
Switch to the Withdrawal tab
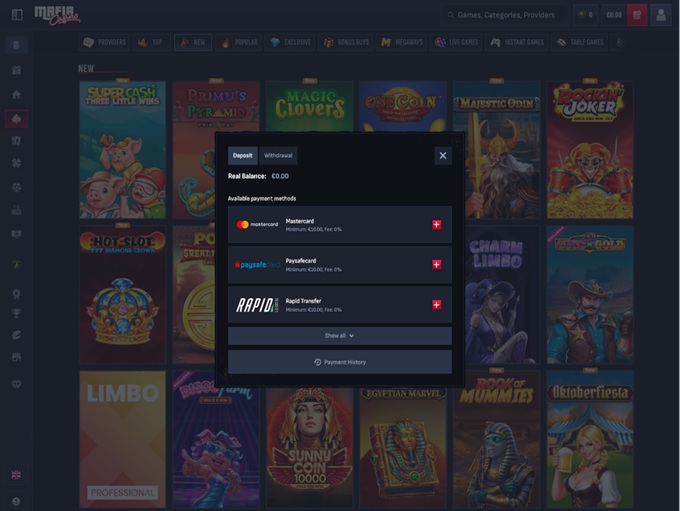[278, 156]
